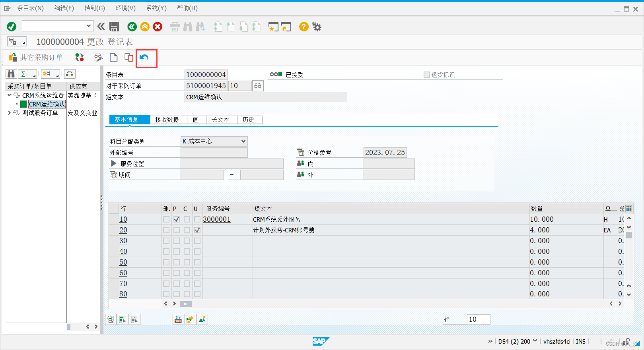The image size is (644, 350).
Task: Click the 值 tab
Action: (197, 120)
